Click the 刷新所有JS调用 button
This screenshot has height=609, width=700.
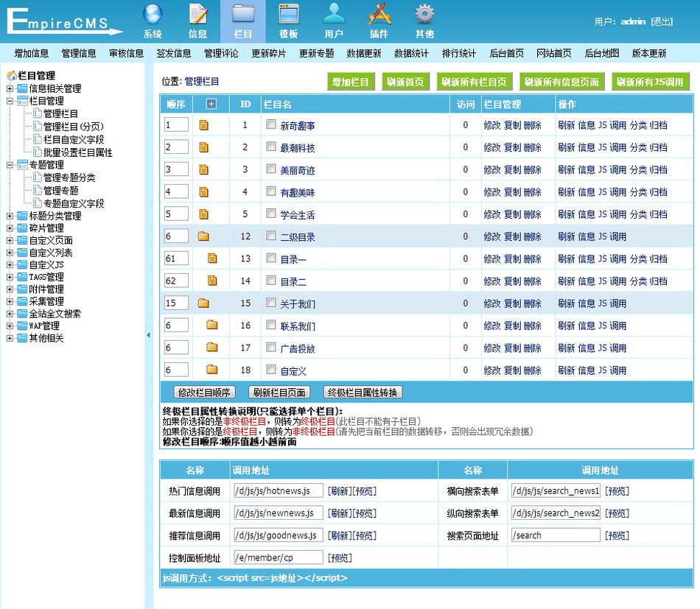coord(650,82)
